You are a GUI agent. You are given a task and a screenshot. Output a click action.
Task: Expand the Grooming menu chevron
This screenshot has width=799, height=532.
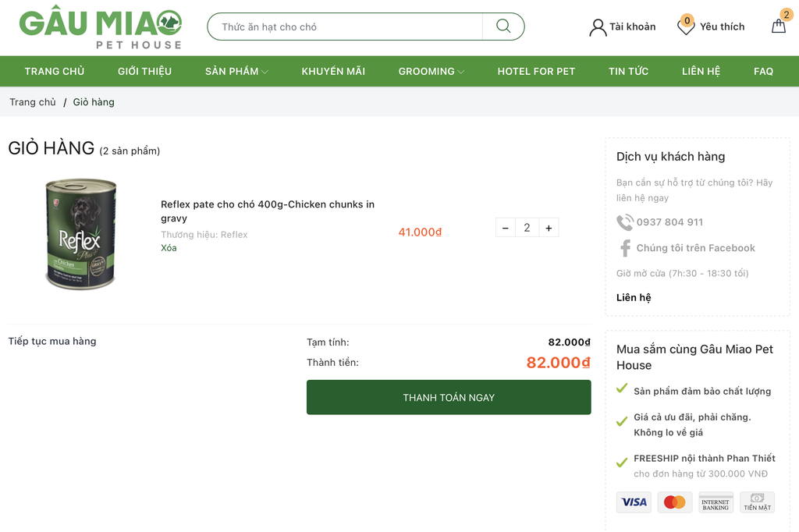(460, 72)
